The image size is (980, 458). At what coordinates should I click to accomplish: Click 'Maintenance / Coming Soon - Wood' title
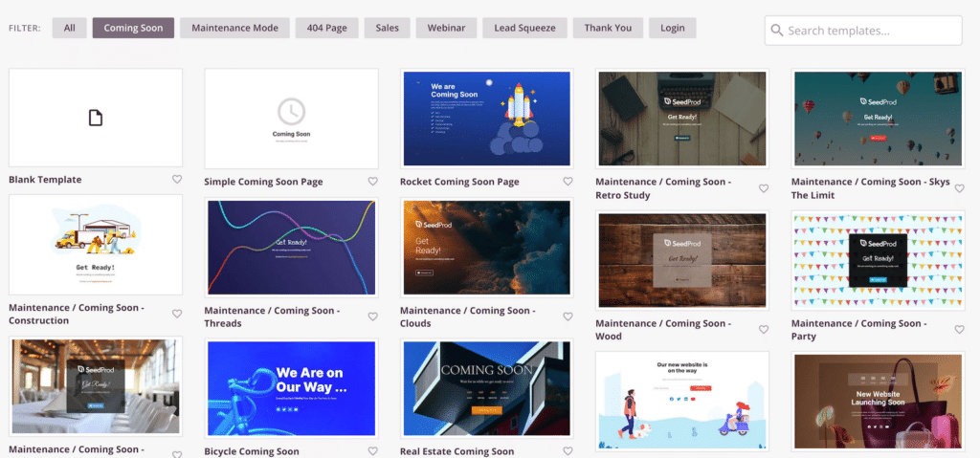pyautogui.click(x=663, y=330)
